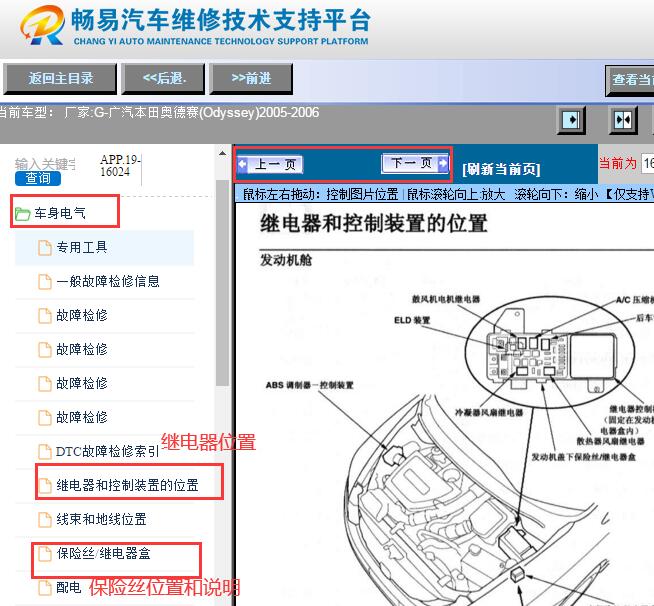Click the 继电器和控制装置的位置 page title
654x606 pixels.
(x=374, y=223)
